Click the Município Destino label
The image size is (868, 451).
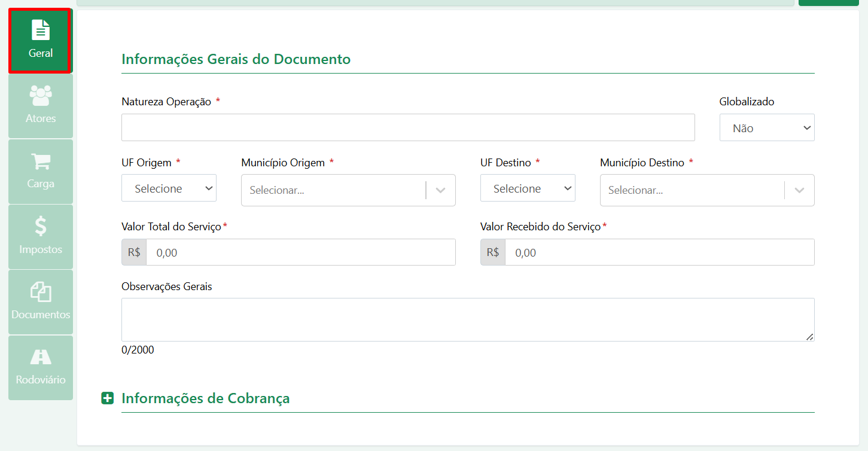tap(642, 163)
